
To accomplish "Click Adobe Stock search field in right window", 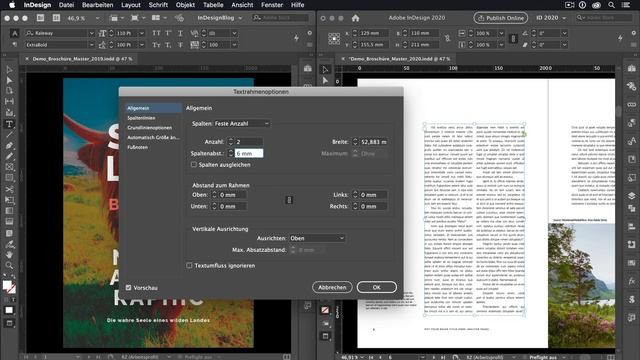I will point(603,18).
